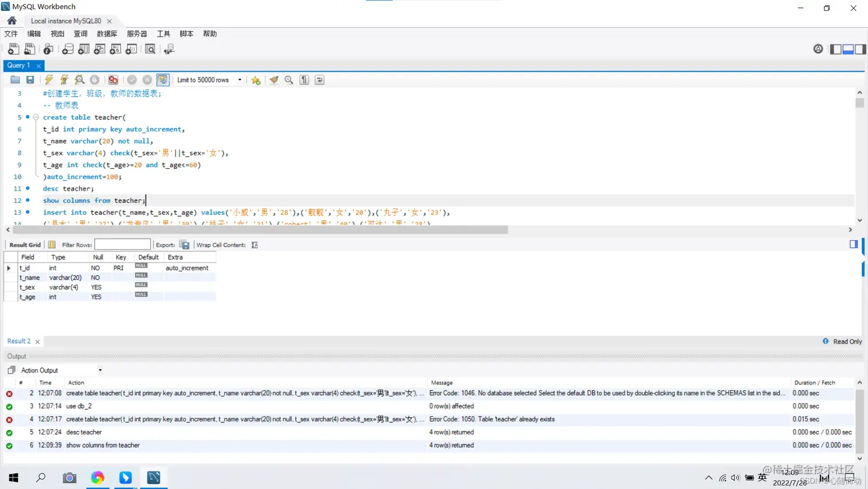Screen dimensions: 868x489
Task: Execute the script with lightning bolt icon
Action: pos(49,80)
